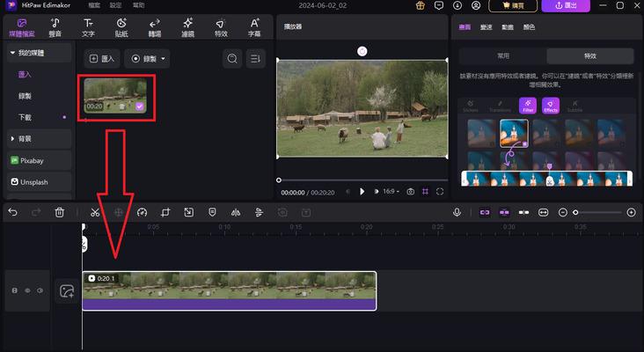The height and width of the screenshot is (352, 644).
Task: Select 下載 in the media sidebar
Action: click(x=25, y=117)
